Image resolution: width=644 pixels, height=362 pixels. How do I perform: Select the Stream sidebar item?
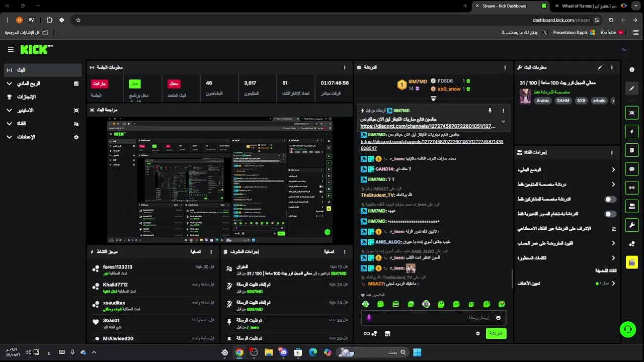(x=42, y=70)
